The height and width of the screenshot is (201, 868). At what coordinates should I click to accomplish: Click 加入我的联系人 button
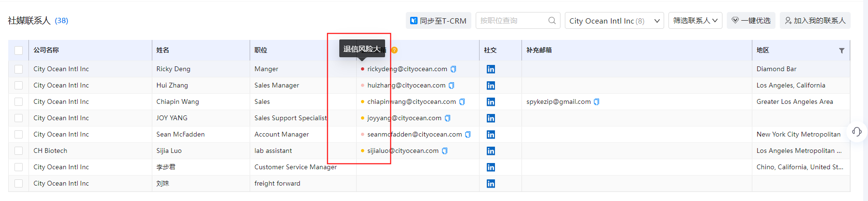click(x=815, y=21)
